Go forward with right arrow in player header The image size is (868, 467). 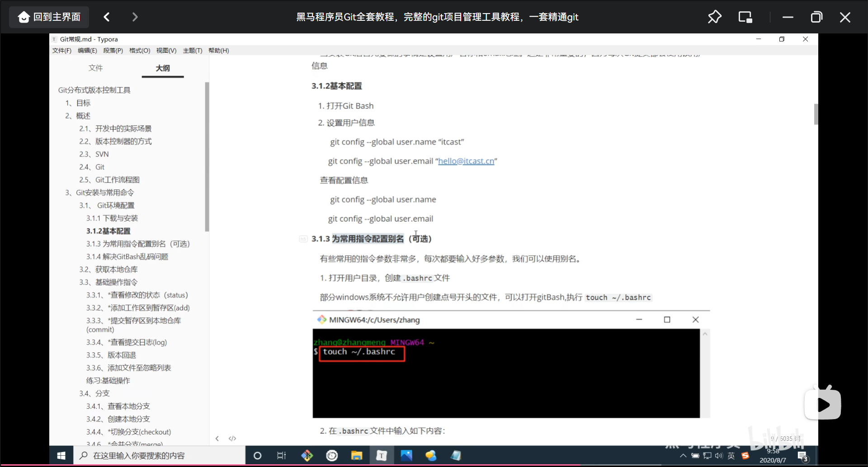pyautogui.click(x=135, y=17)
